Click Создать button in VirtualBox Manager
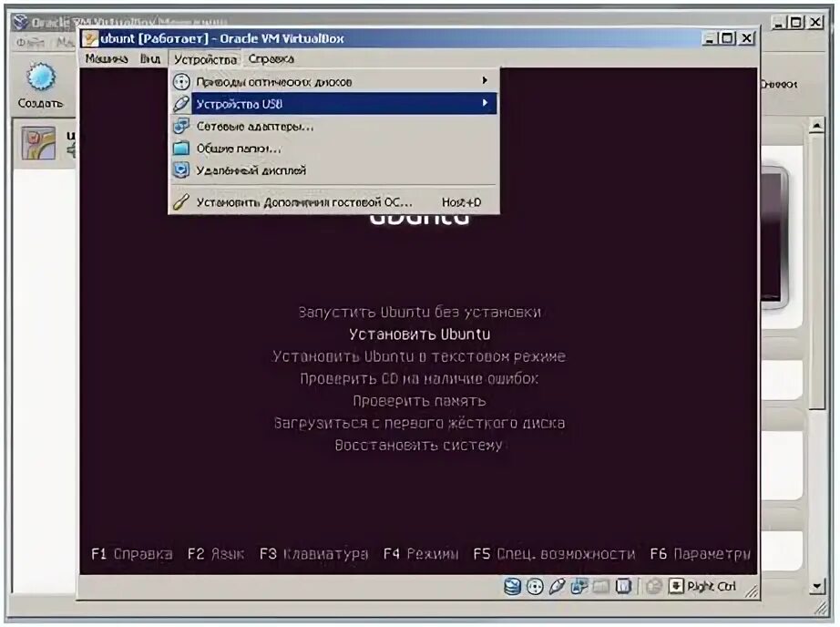This screenshot has height=627, width=840. pos(40,86)
